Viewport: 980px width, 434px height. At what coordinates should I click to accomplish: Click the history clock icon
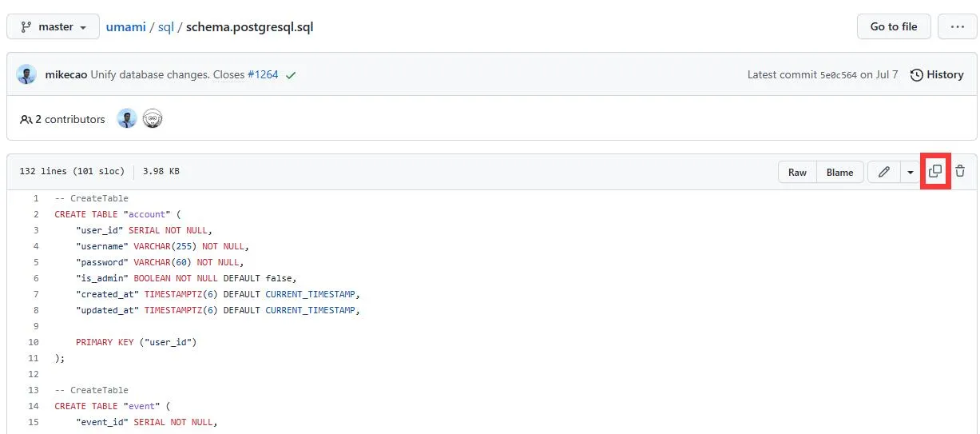[917, 74]
